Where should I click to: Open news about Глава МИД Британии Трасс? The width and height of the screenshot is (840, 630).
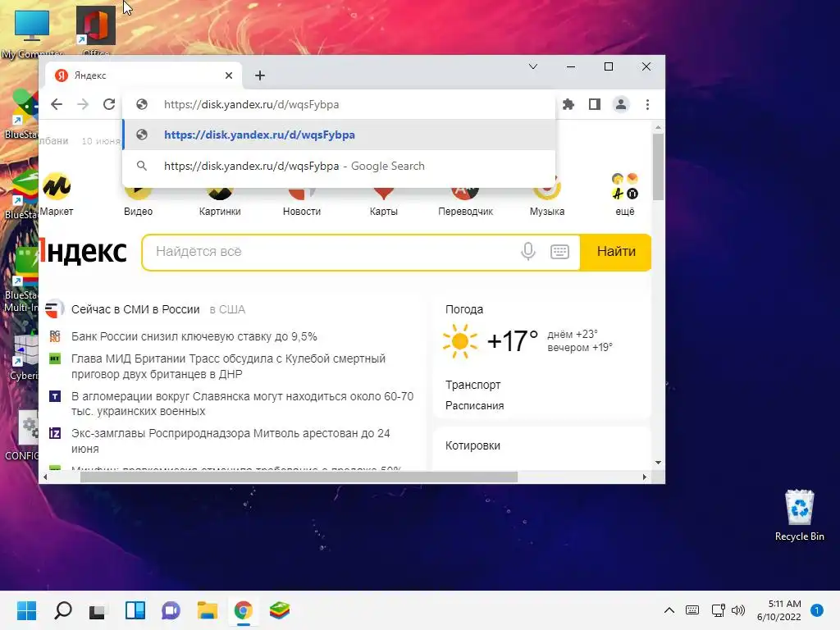pos(228,367)
